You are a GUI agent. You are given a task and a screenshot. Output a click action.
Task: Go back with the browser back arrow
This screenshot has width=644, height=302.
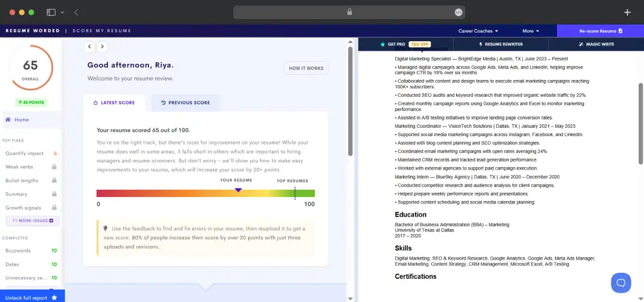click(x=76, y=13)
